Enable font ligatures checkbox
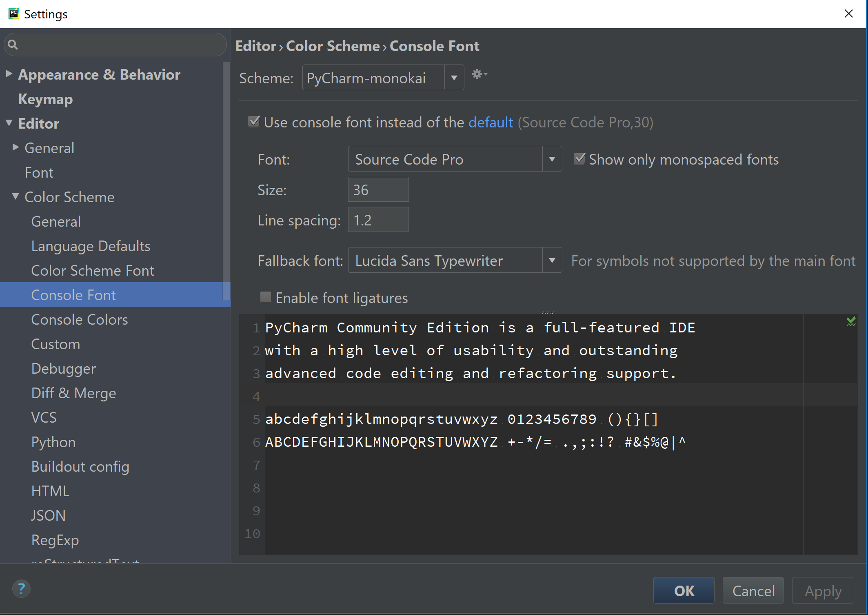 coord(266,297)
